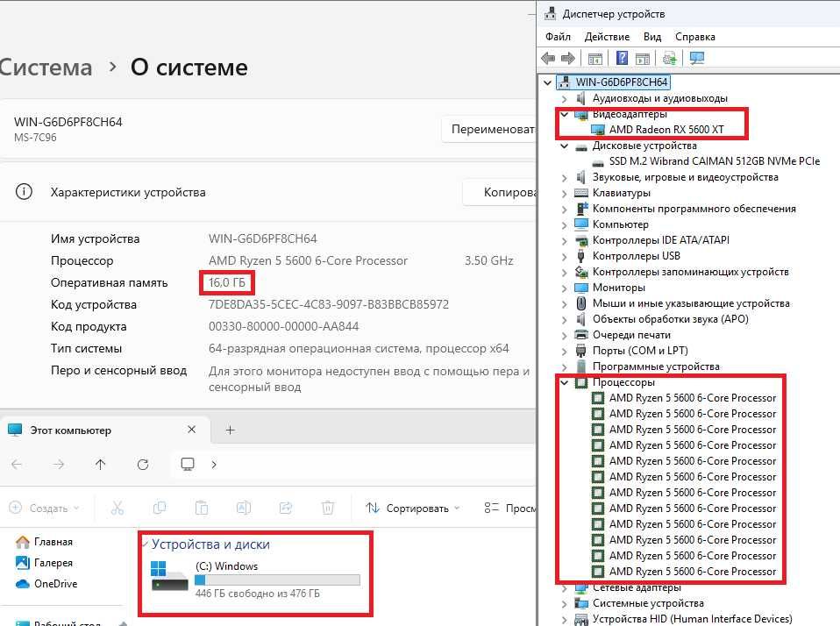
Task: Select SSD M.2 Wibrand CAIMAN 512GB drive
Action: click(714, 161)
